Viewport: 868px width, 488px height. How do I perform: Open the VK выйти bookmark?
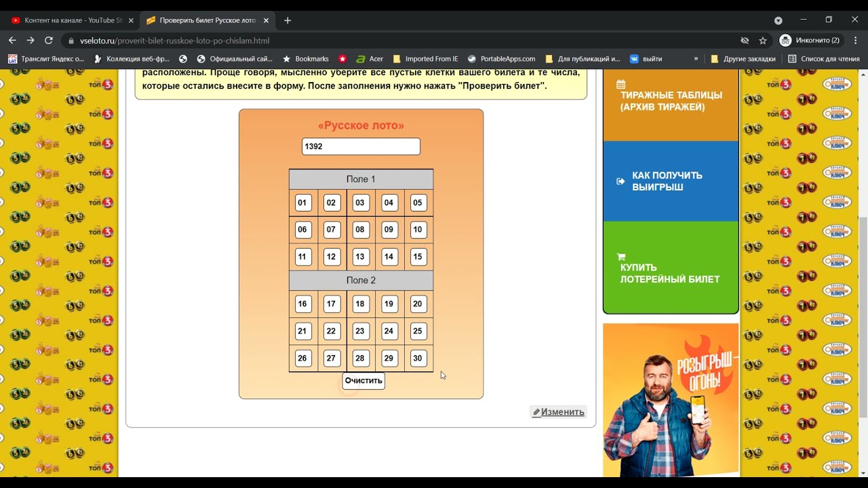tap(646, 59)
